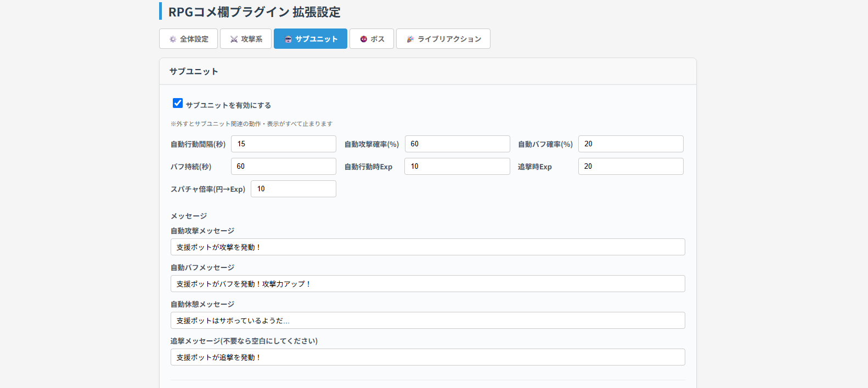Click the 追撃メッセージ(不要なら空白にしてください) label

pos(244,341)
